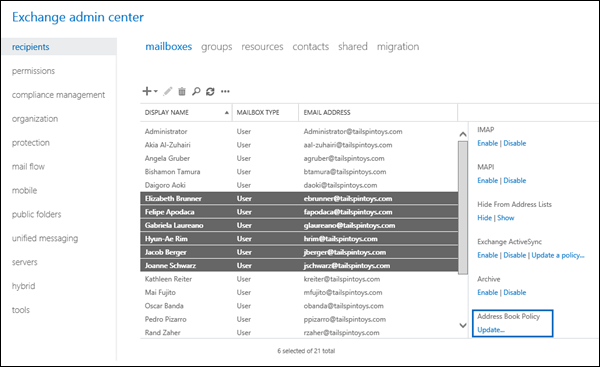The width and height of the screenshot is (600, 367).
Task: Click the Exchange admin center title
Action: tap(78, 17)
